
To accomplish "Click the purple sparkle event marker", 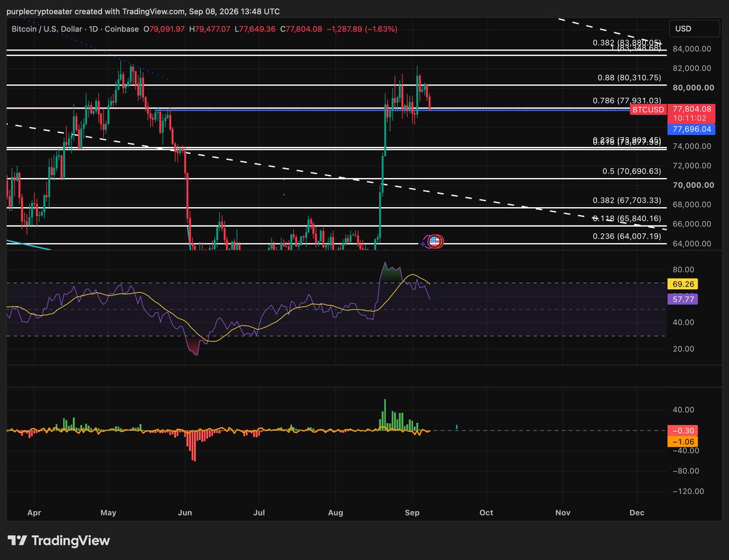I will (x=423, y=244).
